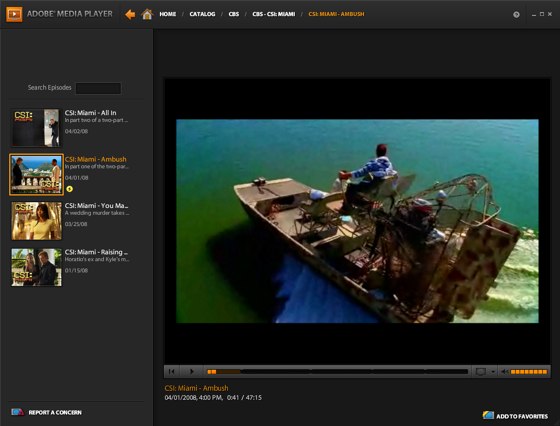Image resolution: width=560 pixels, height=426 pixels.
Task: Seek along the video progress bar
Action: [x=338, y=372]
